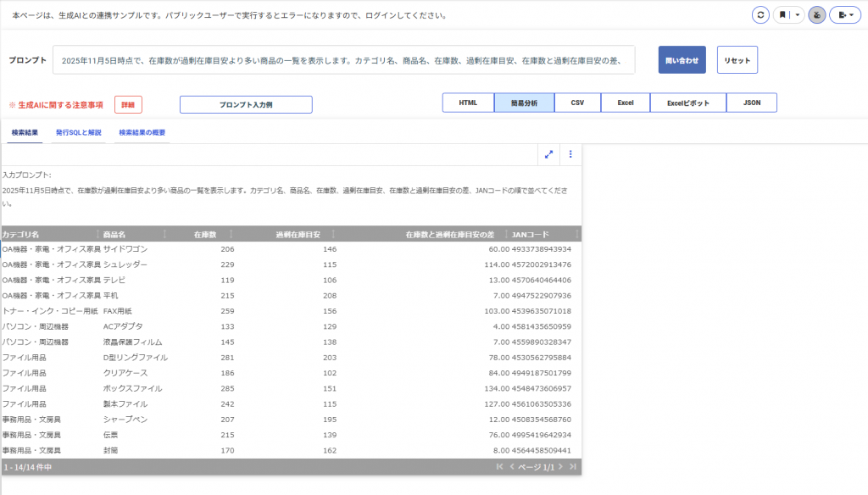868x495 pixels.
Task: Click the リセット button
Action: click(737, 60)
